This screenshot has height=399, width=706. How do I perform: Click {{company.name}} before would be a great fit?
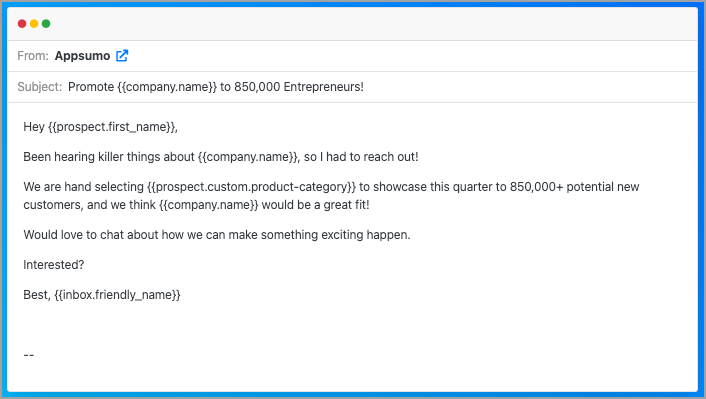[x=208, y=205]
